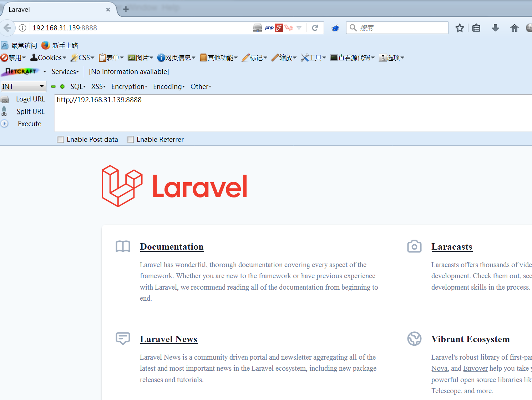This screenshot has height=400, width=532.
Task: Open the Netcraft extension icon
Action: 20,71
